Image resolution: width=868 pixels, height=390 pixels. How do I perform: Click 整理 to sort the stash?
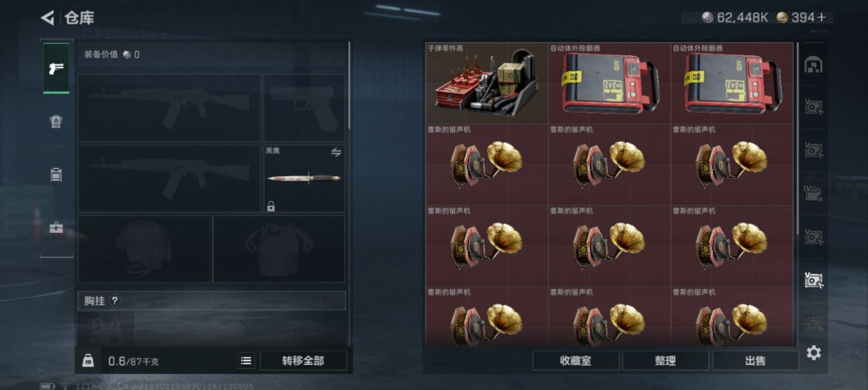coord(666,361)
